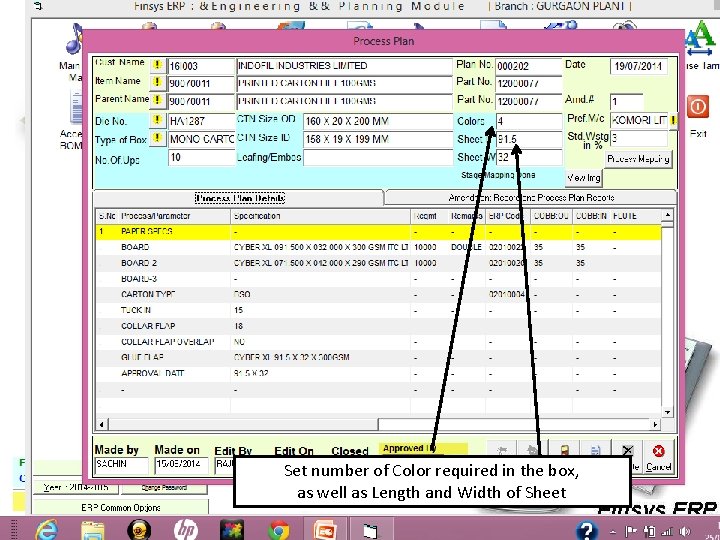720x540 pixels.
Task: Click the TUCK IN parameter row
Action: (x=378, y=310)
